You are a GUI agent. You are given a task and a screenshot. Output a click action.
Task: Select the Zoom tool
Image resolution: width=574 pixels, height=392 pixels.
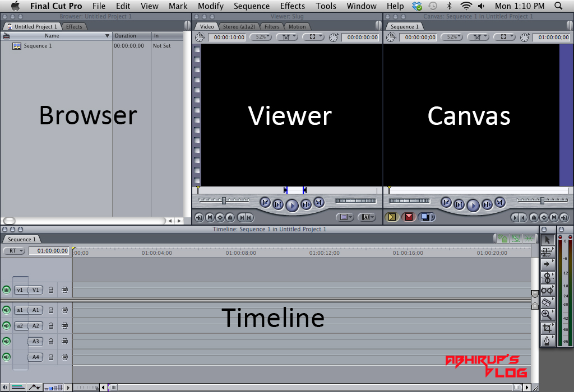coord(548,315)
